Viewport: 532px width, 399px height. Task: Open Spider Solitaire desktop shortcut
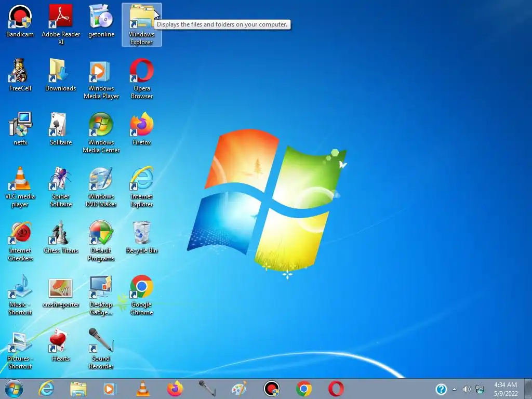point(61,187)
